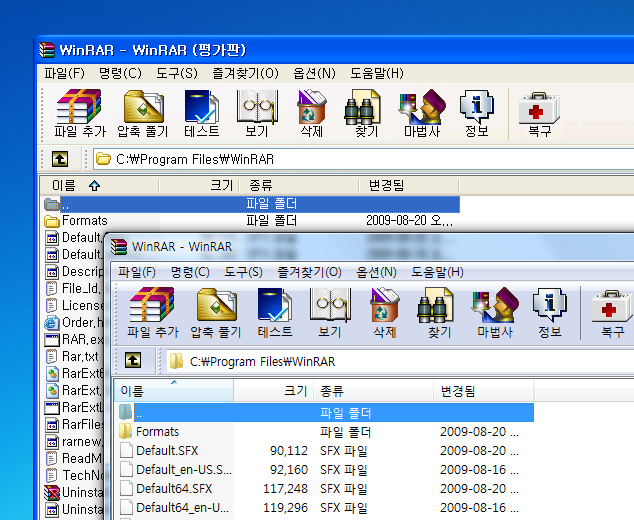Sort by 종류 column in back WinRAR (평가판) window

click(299, 186)
